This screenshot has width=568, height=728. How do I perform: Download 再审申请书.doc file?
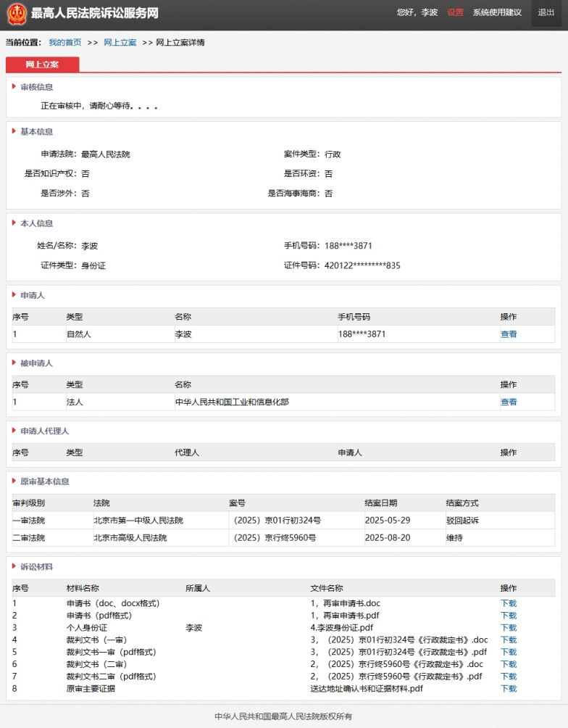pyautogui.click(x=509, y=603)
